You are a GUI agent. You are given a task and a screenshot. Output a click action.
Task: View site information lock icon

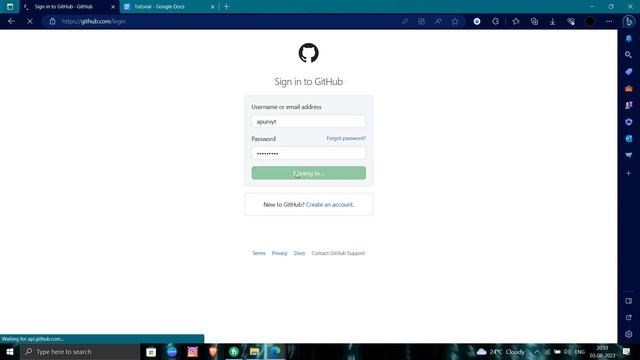click(x=52, y=21)
